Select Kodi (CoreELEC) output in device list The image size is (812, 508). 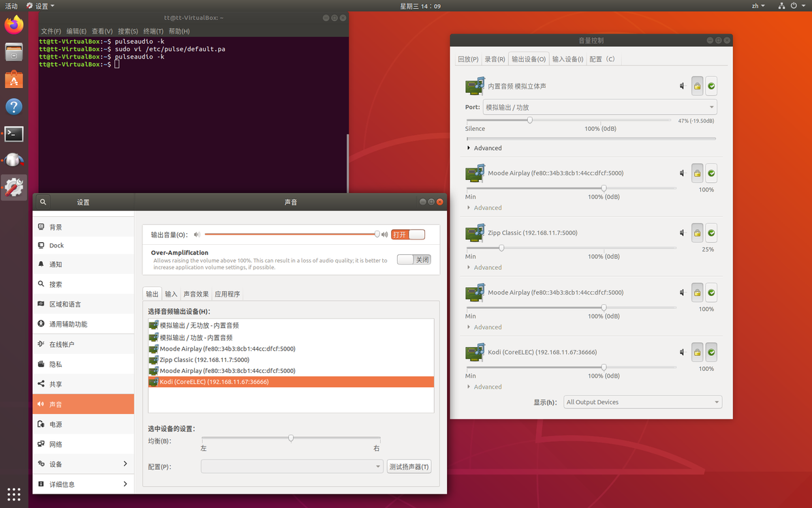pos(291,382)
